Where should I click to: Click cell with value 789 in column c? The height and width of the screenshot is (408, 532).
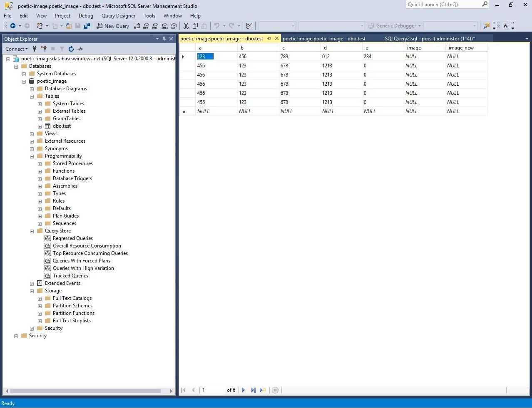coord(300,57)
